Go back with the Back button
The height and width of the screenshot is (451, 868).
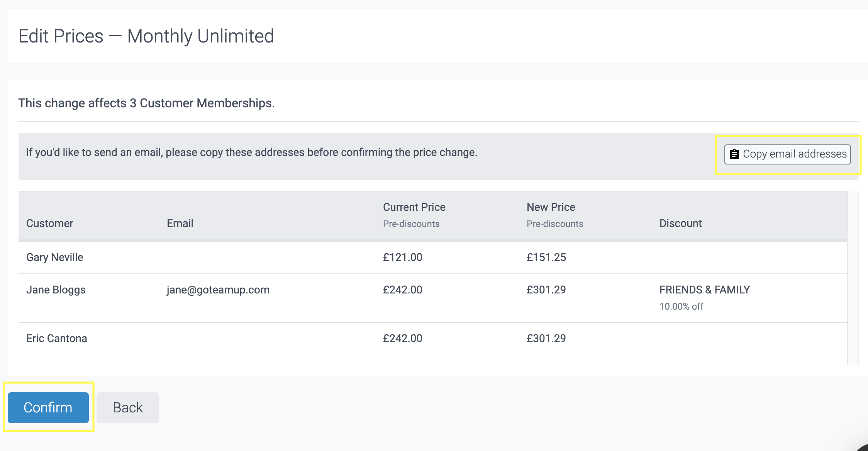128,407
